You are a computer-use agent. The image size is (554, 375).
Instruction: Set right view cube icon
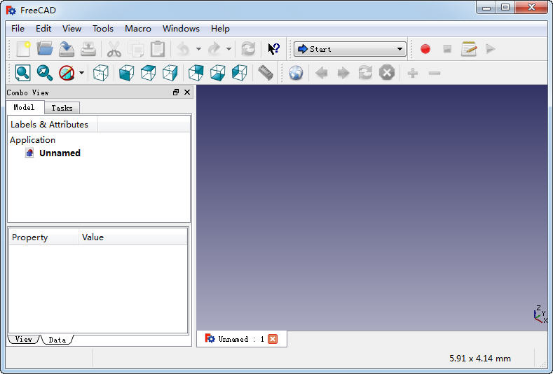pos(170,73)
